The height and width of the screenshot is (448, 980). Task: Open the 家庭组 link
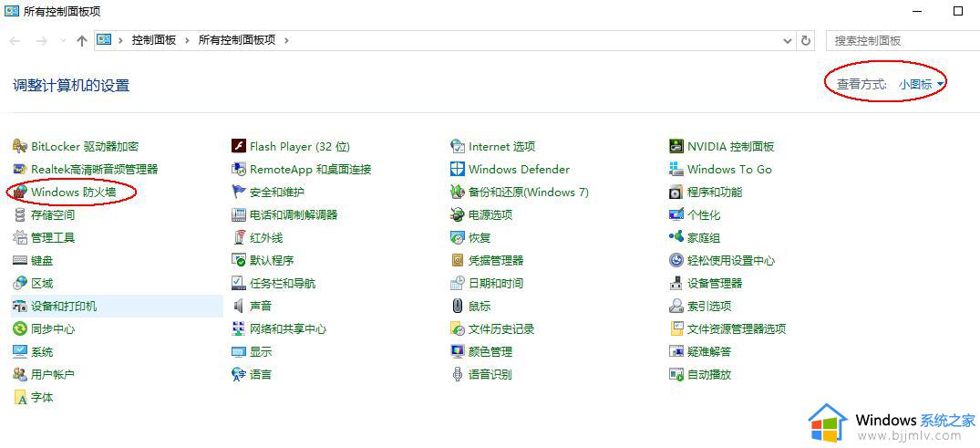[x=704, y=238]
